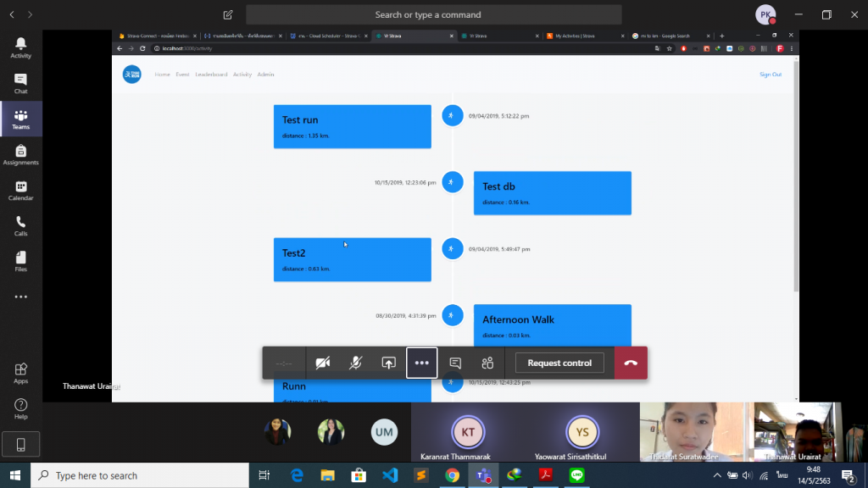Open the PK profile avatar menu
Screen dimensions: 868x488
point(765,14)
